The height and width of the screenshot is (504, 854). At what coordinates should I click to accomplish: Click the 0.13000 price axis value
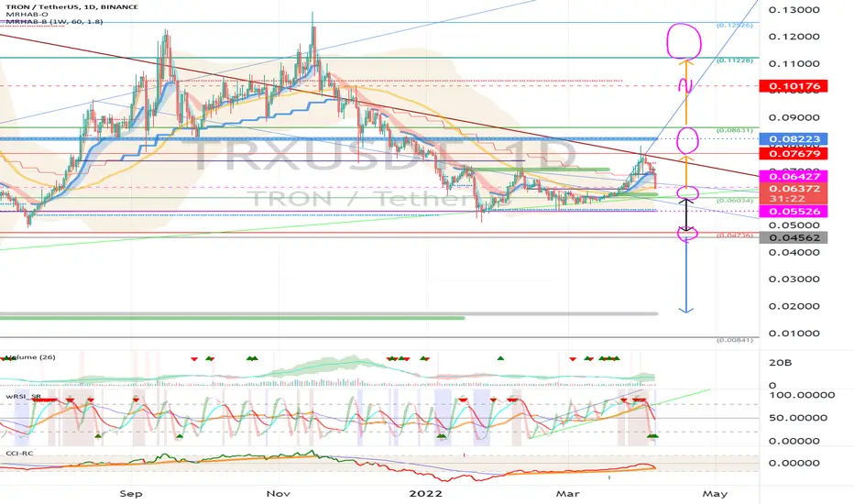(x=794, y=10)
